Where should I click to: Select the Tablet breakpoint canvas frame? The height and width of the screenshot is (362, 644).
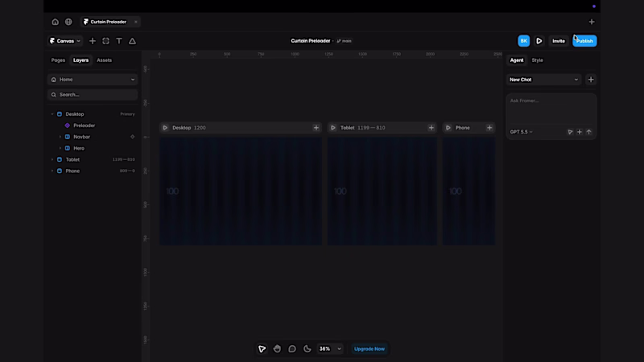pyautogui.click(x=382, y=191)
